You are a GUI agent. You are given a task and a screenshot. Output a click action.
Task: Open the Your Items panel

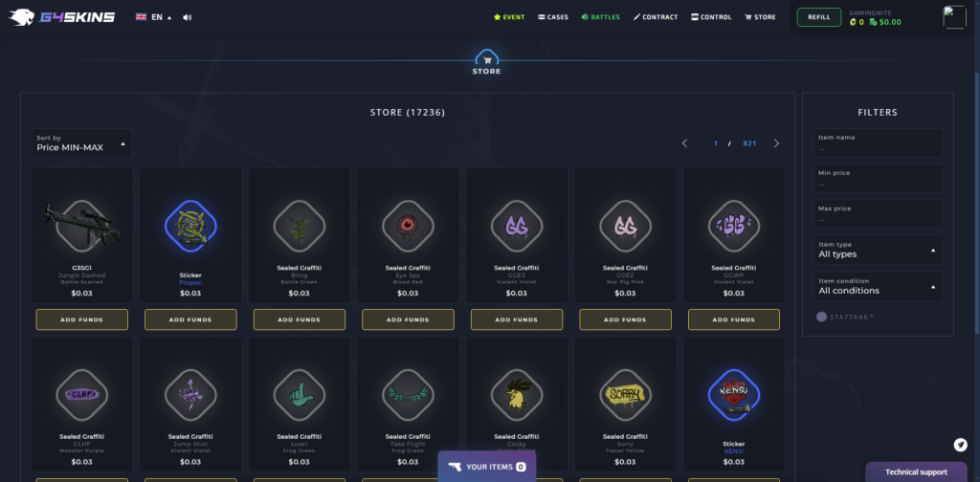coord(487,467)
